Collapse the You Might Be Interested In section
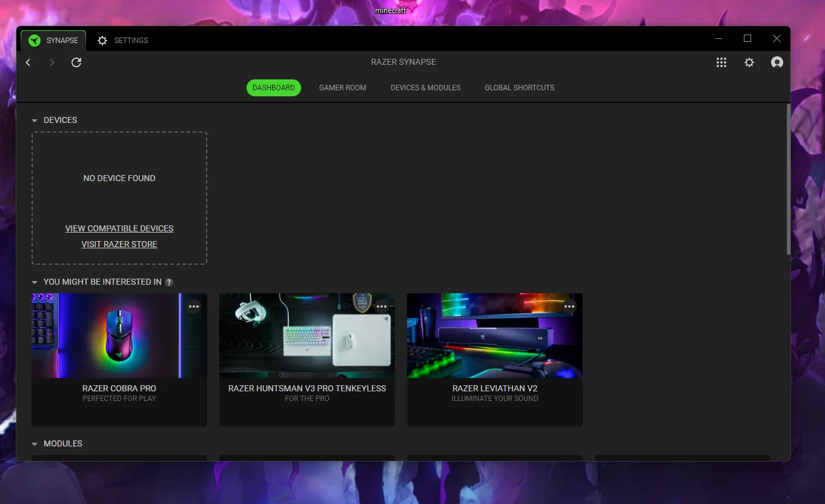825x504 pixels. [35, 282]
